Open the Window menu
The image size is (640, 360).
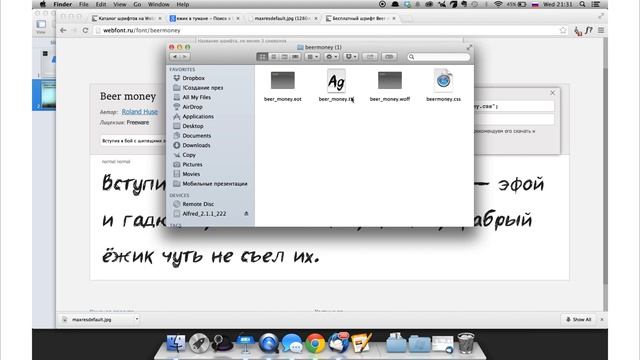(158, 4)
